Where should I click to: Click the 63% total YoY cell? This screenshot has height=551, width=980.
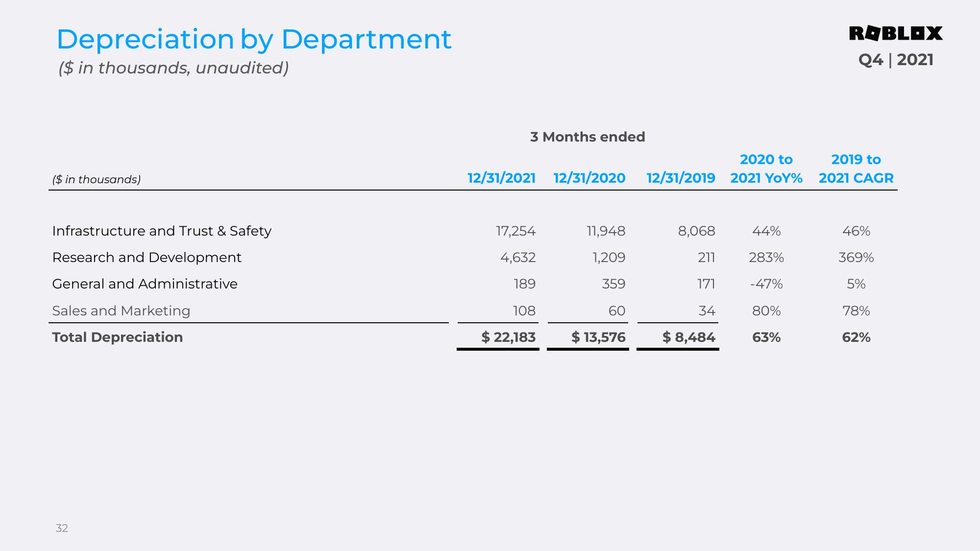click(x=766, y=337)
